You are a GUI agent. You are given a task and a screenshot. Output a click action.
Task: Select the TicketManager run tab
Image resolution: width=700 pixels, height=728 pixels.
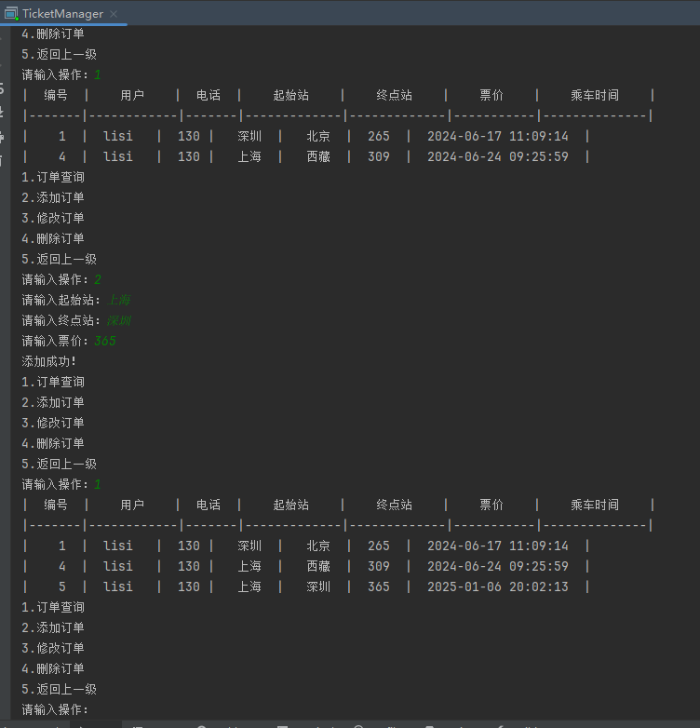coord(61,14)
